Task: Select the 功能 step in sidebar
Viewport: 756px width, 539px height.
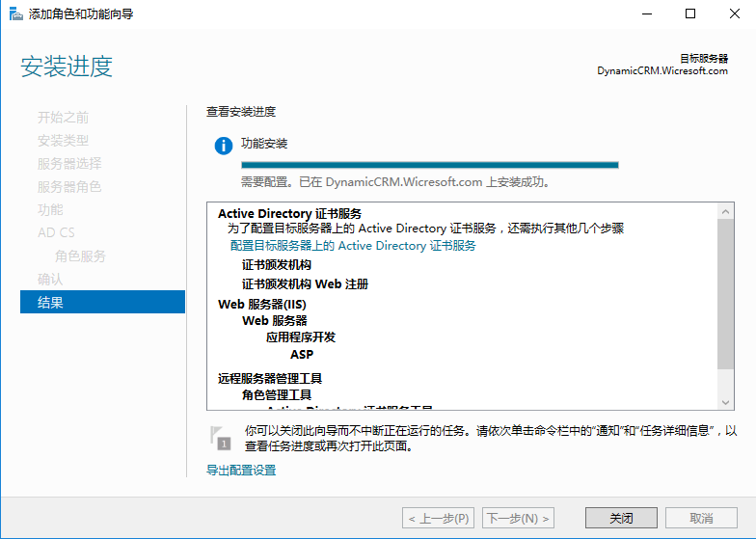Action: point(50,210)
